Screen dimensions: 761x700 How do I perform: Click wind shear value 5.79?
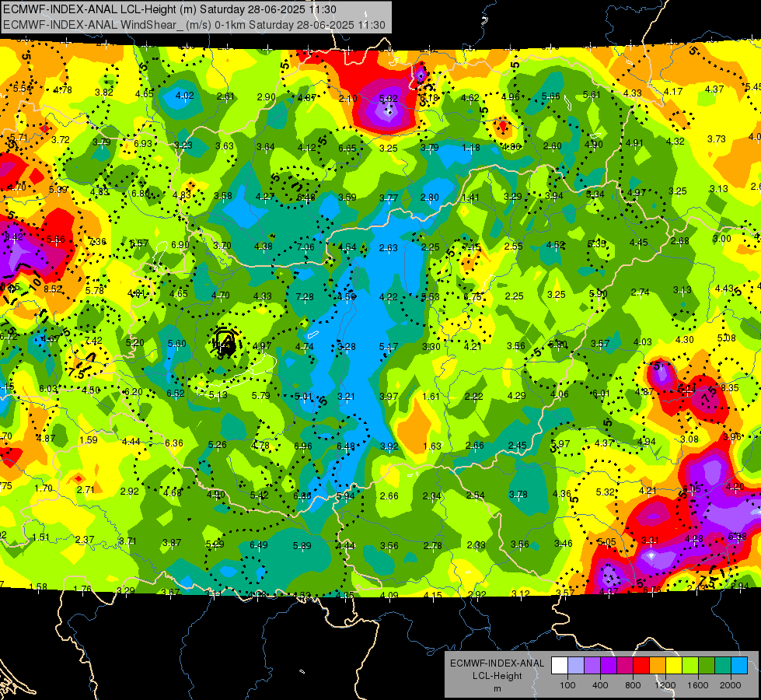click(x=261, y=395)
